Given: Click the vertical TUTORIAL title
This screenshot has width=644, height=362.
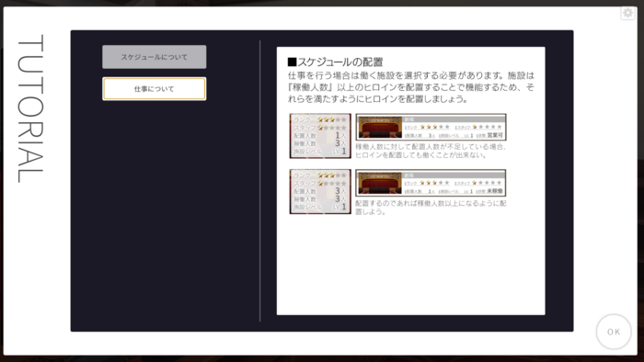Looking at the screenshot, I should 30,108.
